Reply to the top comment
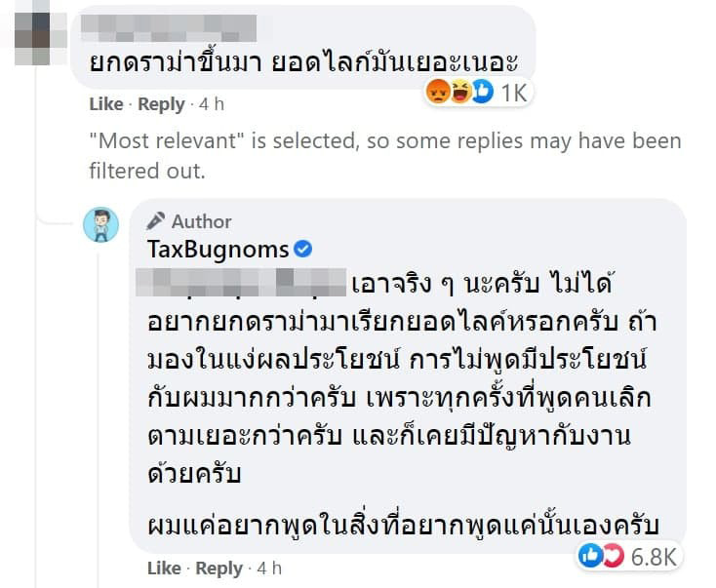Viewport: 716px width, 588px height. click(161, 104)
